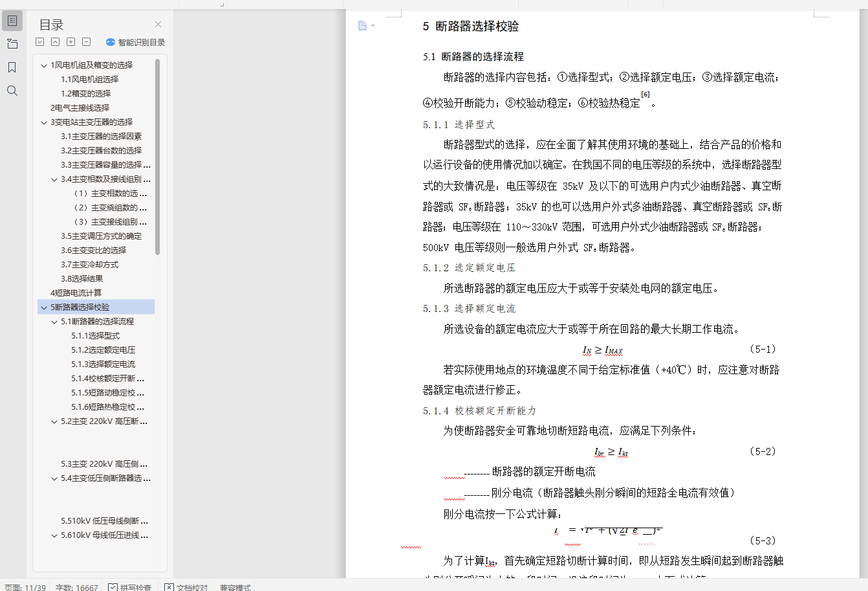Click the [6] footnote reference superscript

pos(646,95)
